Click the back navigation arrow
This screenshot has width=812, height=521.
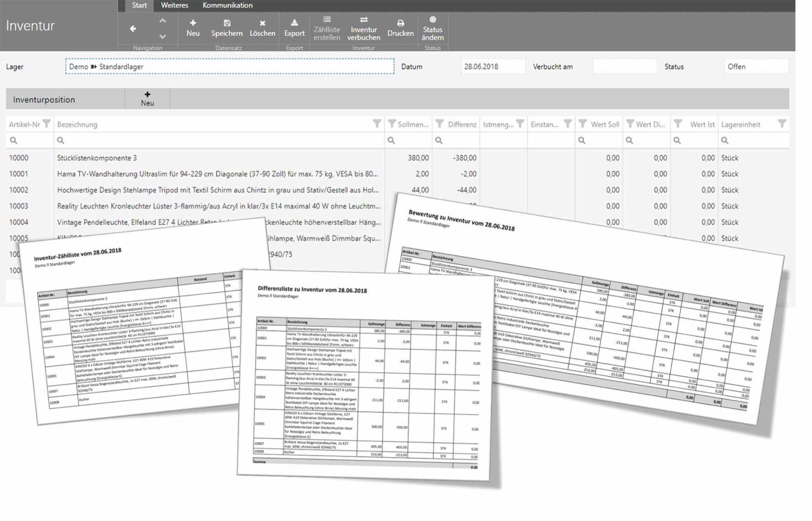133,29
